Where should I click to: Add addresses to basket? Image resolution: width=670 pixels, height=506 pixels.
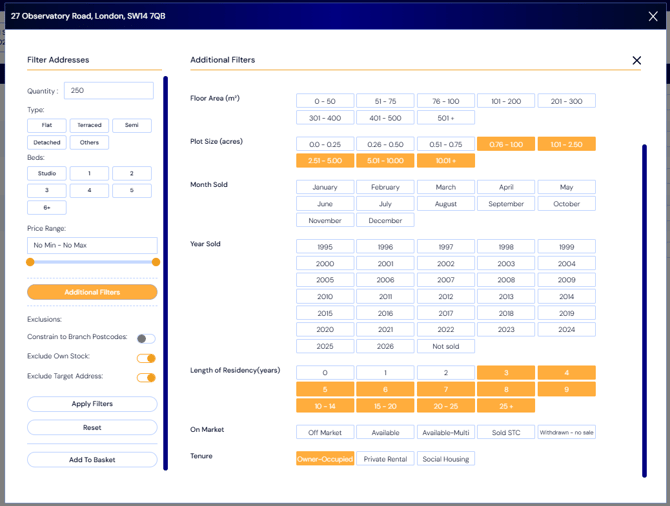coord(92,460)
